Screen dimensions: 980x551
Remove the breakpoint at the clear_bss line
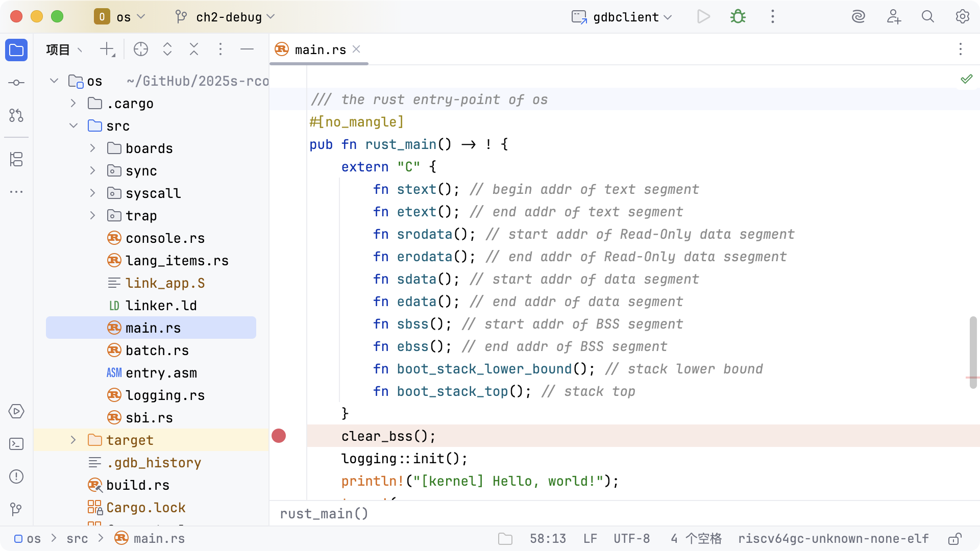coord(279,436)
